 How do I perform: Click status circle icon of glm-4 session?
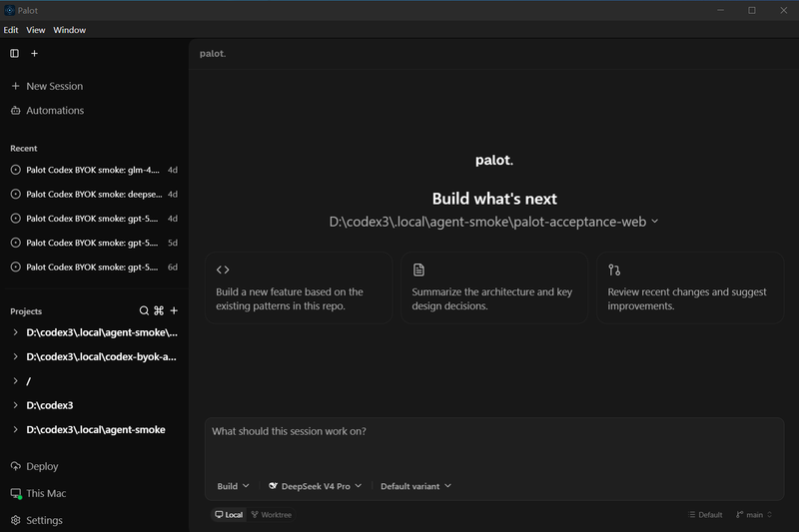click(16, 170)
